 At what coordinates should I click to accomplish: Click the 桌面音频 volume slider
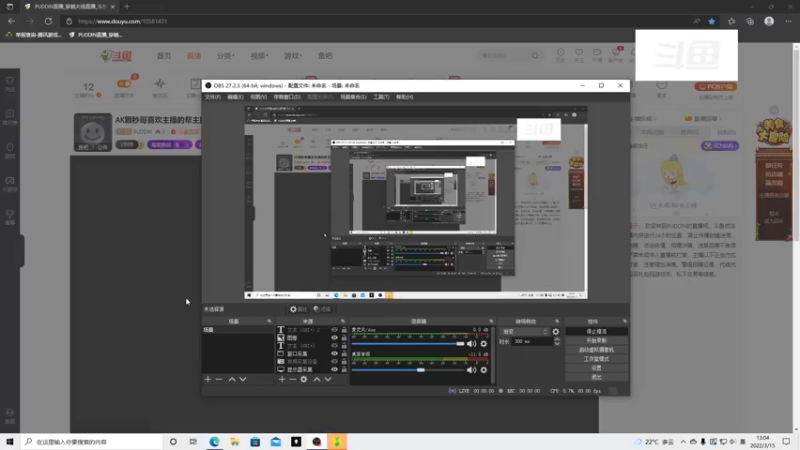pos(408,370)
